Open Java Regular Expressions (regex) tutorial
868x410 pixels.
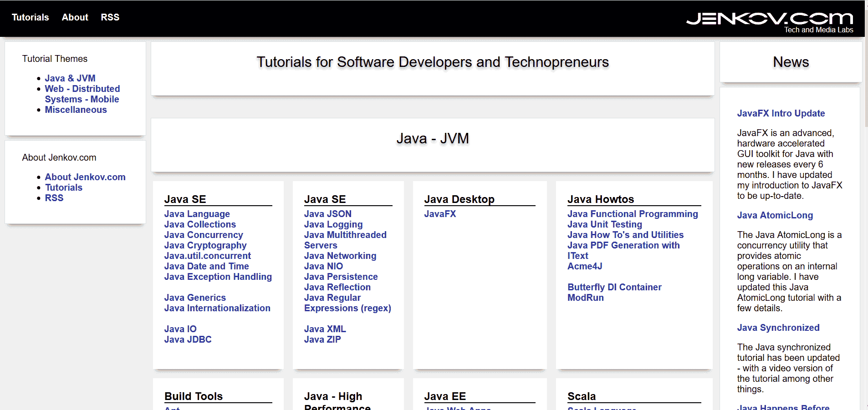pos(347,303)
